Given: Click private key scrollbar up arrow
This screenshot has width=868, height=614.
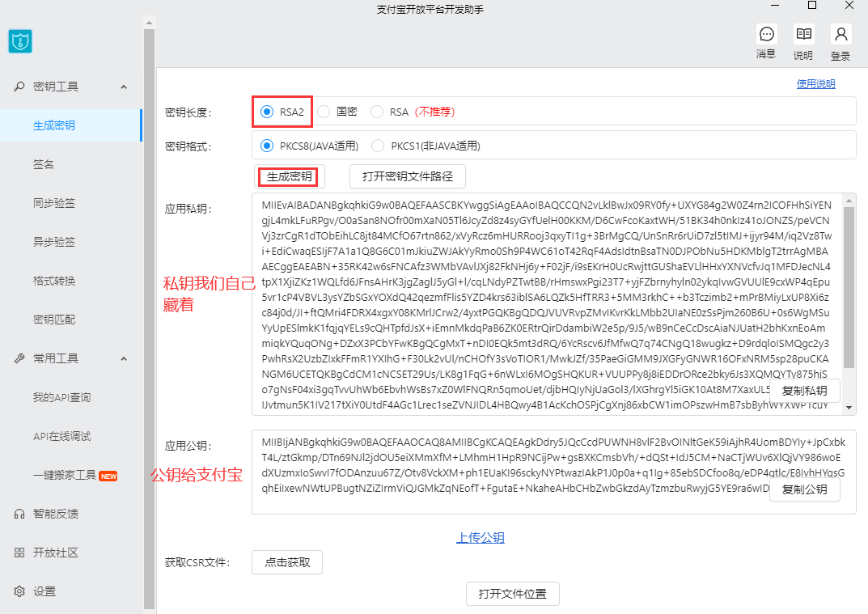Looking at the screenshot, I should [849, 201].
